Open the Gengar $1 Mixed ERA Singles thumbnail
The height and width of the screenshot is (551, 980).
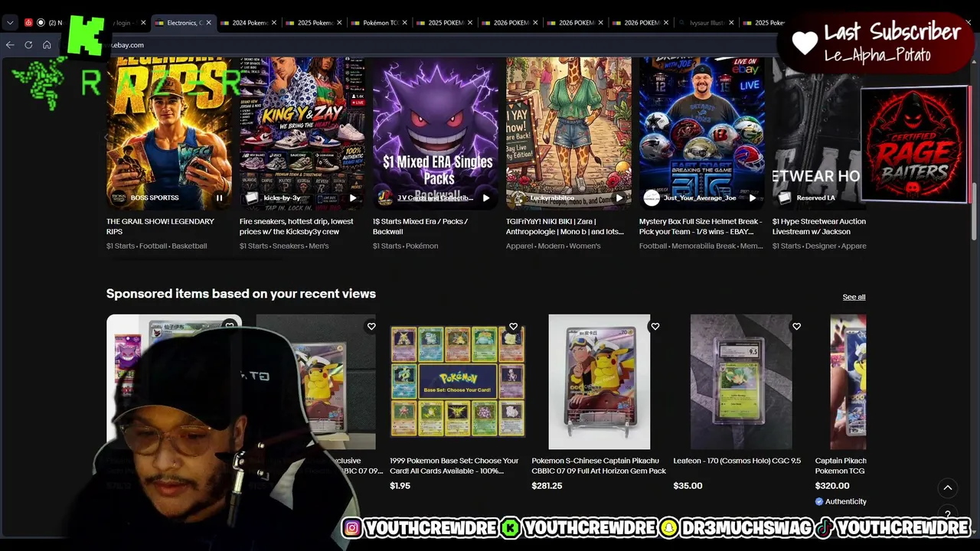(x=435, y=134)
